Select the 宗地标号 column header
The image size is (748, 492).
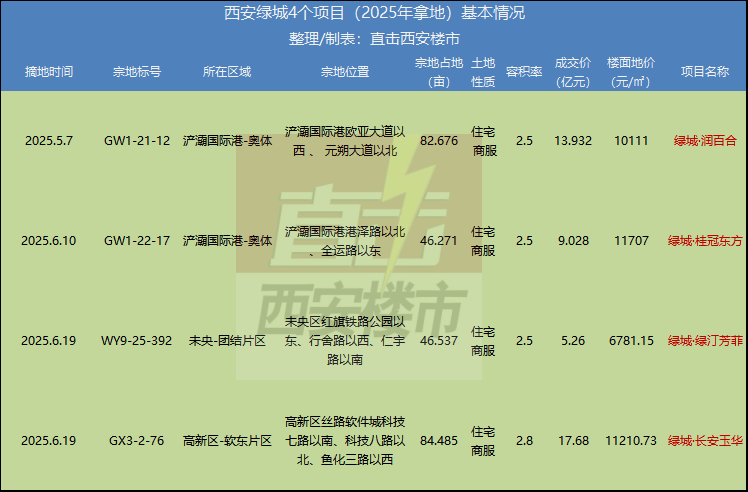(x=137, y=72)
